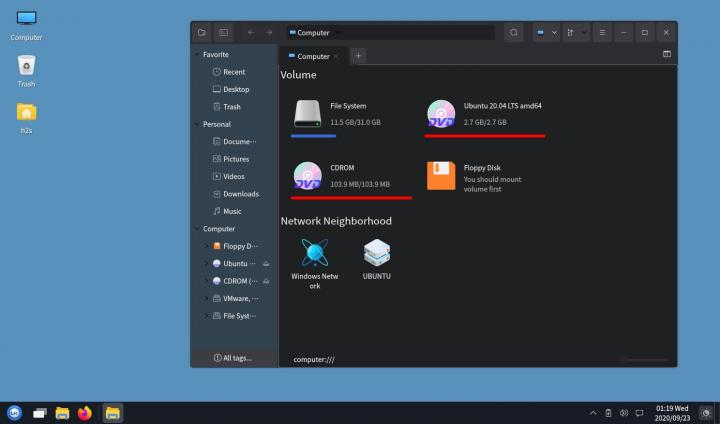Click the search magnifier icon in toolbar
Viewport: 720px width, 424px height.
pos(514,33)
